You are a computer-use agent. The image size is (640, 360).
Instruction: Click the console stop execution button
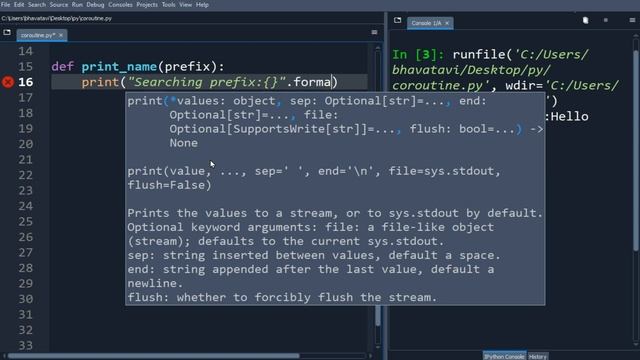coord(606,20)
